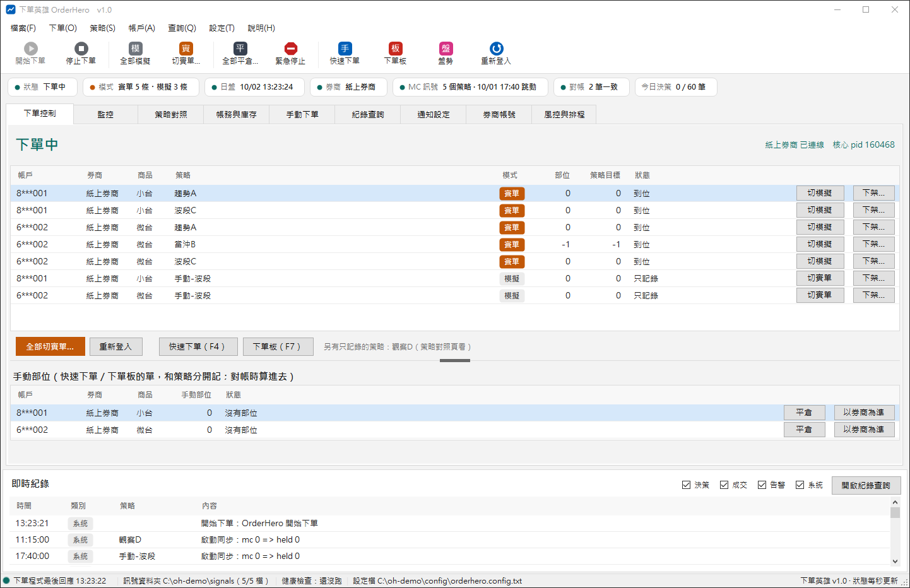Click the 全部平倉... toolbar icon
Screen dimensions: 910x588
point(240,53)
